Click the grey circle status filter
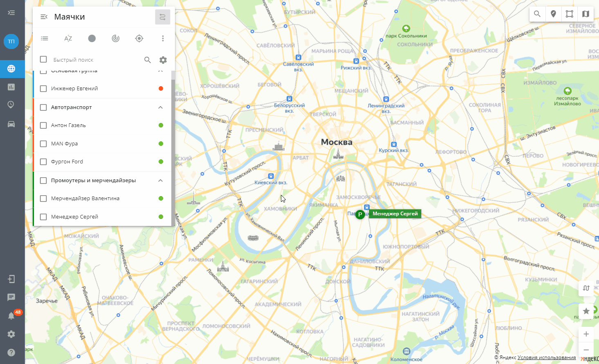The width and height of the screenshot is (599, 364). [x=92, y=38]
